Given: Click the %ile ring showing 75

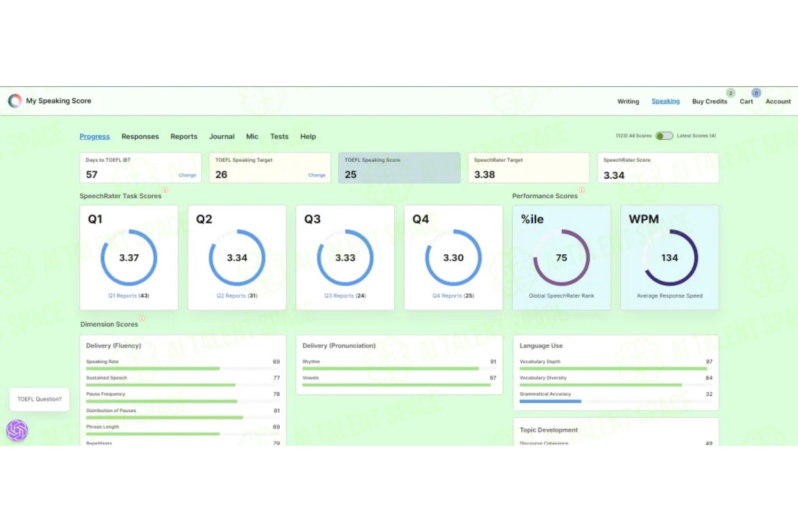Looking at the screenshot, I should [x=561, y=257].
